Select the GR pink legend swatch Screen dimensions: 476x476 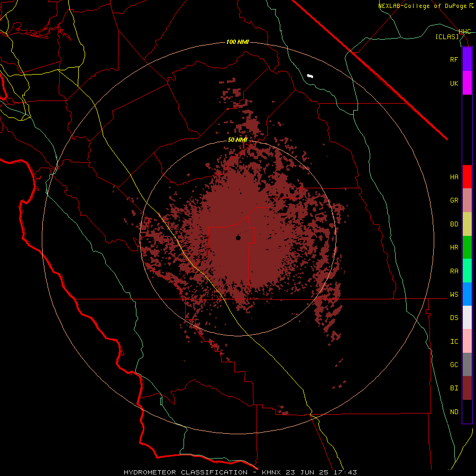[467, 200]
